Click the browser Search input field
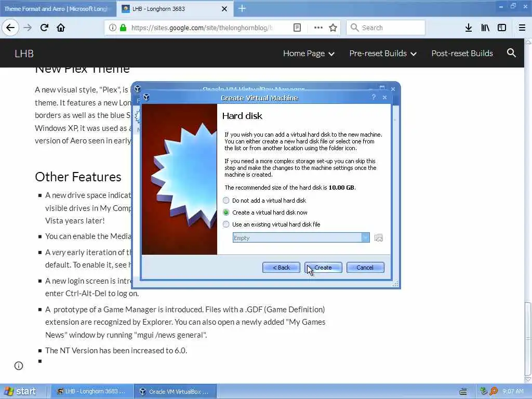The image size is (532, 399). 386,28
